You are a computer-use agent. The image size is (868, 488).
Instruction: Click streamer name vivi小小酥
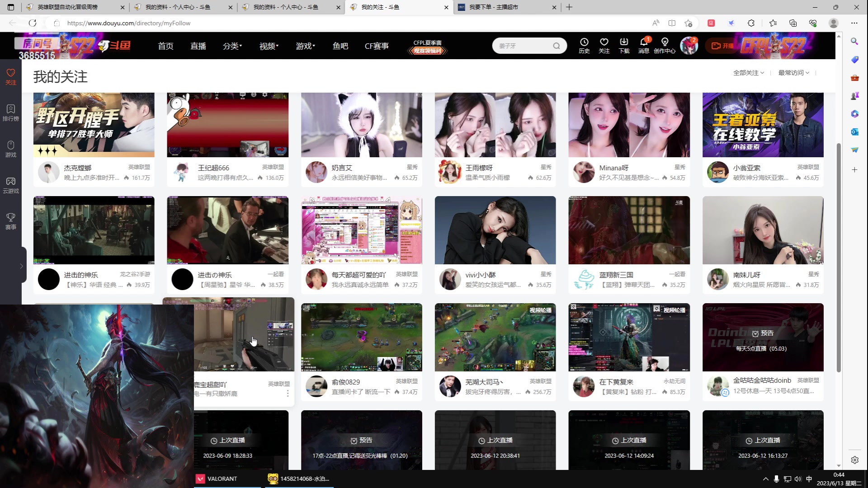[481, 275]
